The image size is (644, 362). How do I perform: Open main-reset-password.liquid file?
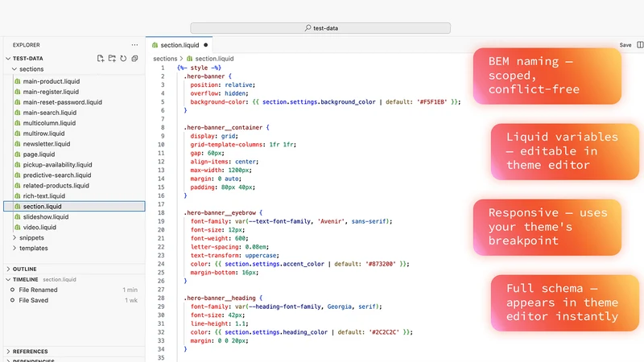coord(63,102)
